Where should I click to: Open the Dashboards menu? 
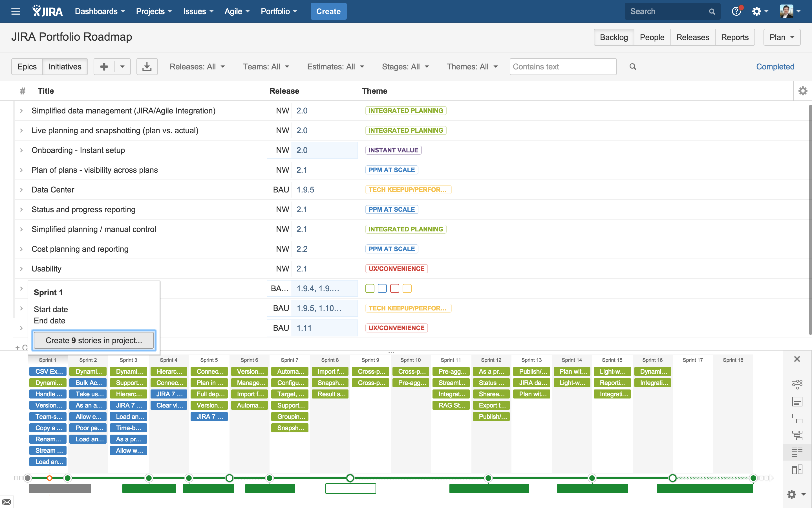(100, 11)
